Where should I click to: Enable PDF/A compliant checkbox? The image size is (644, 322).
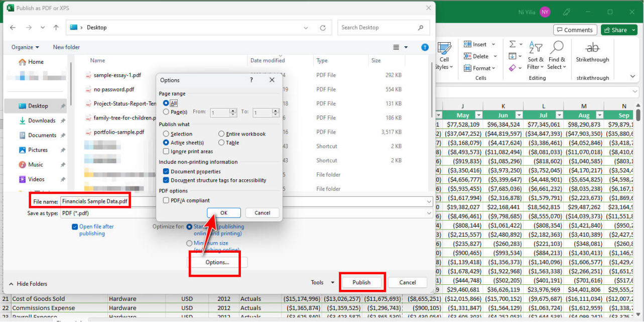click(166, 200)
